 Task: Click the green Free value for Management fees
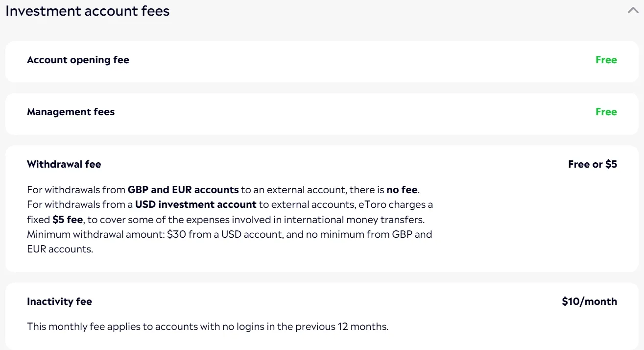point(606,112)
